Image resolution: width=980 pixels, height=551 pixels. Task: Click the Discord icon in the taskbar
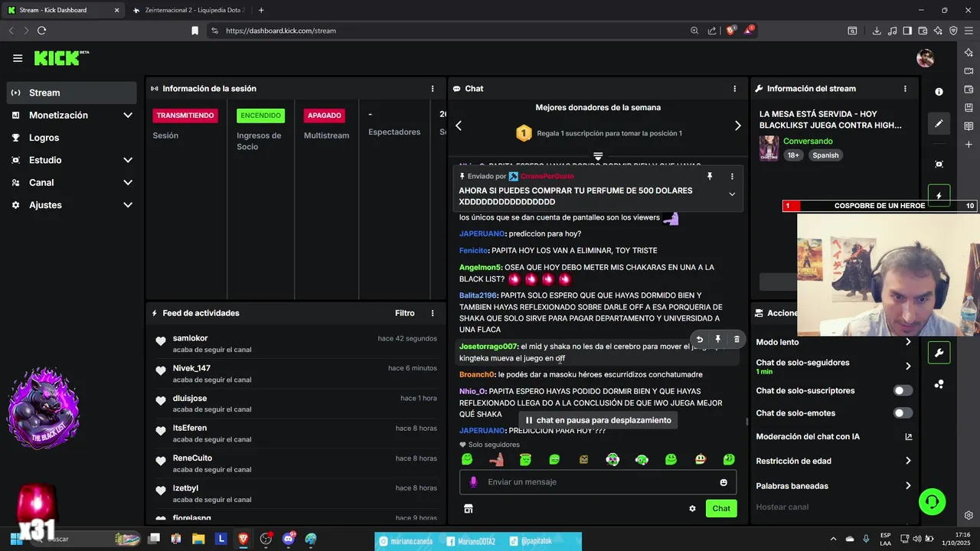(x=289, y=539)
